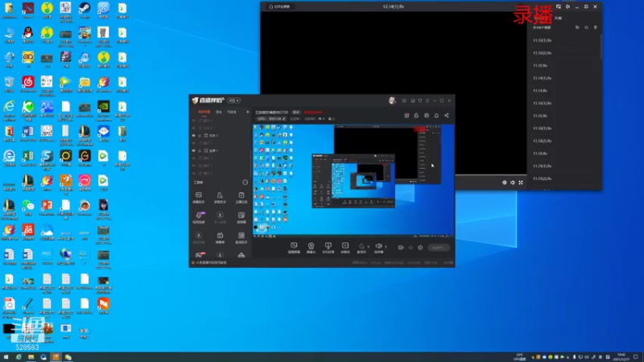Select 11.10(1).flv in the playlist
Viewport: 644px width, 362px height.
coord(542,41)
